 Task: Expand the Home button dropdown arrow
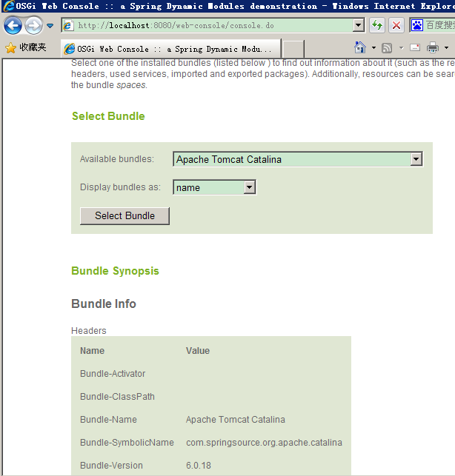(x=373, y=47)
